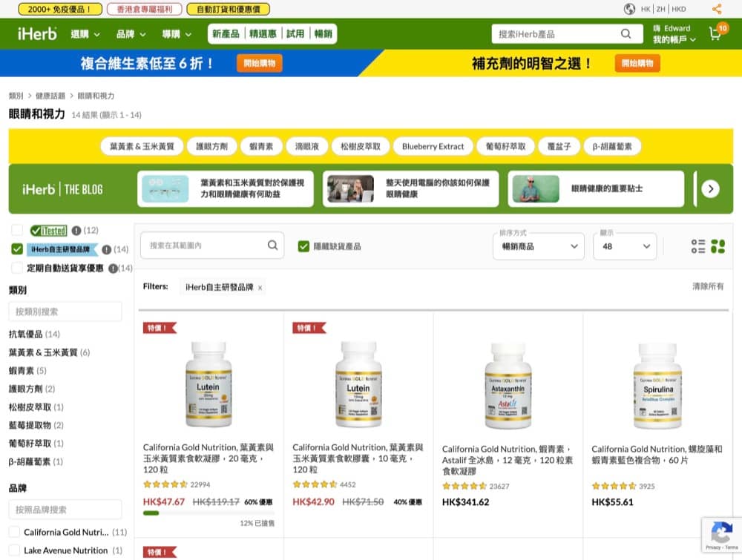
Task: Click the 按照品牌搜索 brand search field
Action: (65, 510)
